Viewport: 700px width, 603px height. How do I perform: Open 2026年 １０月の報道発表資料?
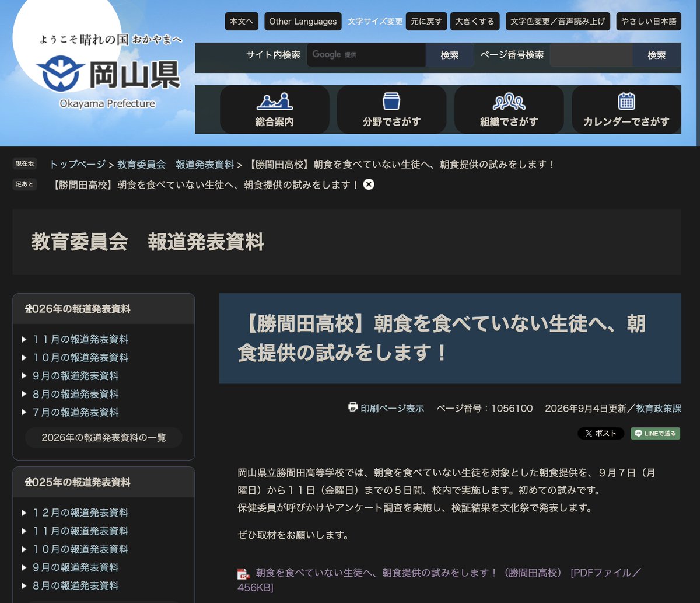80,357
